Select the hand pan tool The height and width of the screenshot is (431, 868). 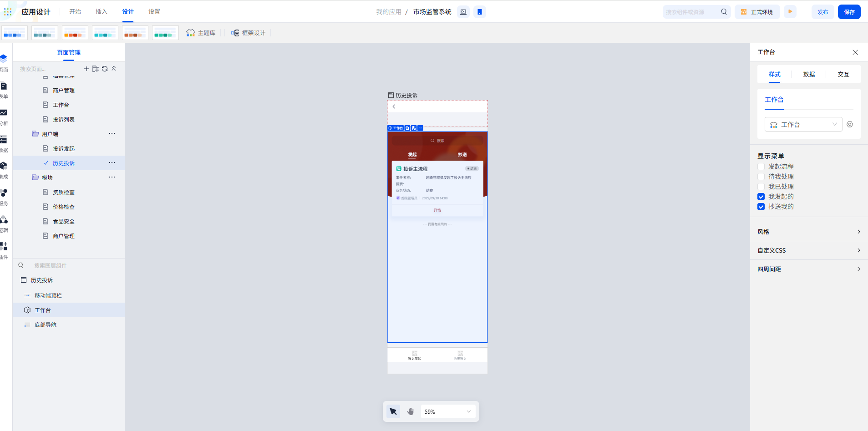coord(411,411)
